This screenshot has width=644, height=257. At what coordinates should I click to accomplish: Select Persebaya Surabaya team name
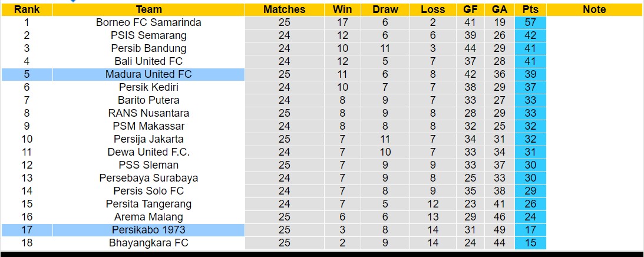[x=148, y=178]
